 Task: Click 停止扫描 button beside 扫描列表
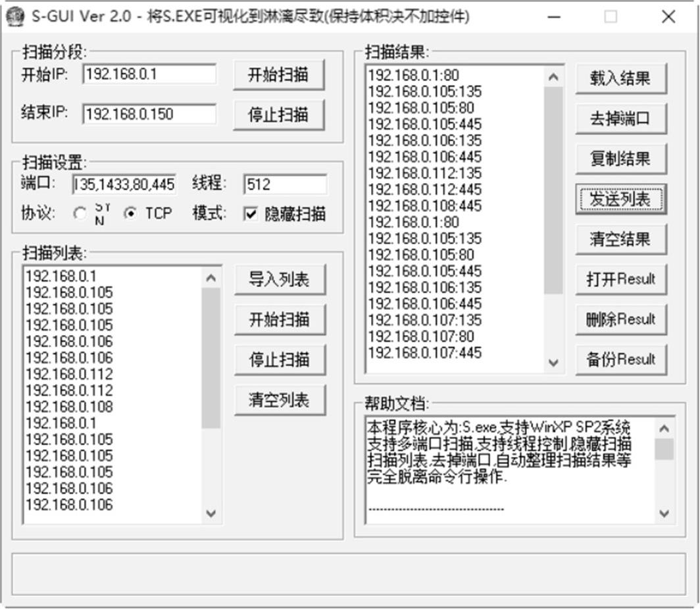[280, 359]
